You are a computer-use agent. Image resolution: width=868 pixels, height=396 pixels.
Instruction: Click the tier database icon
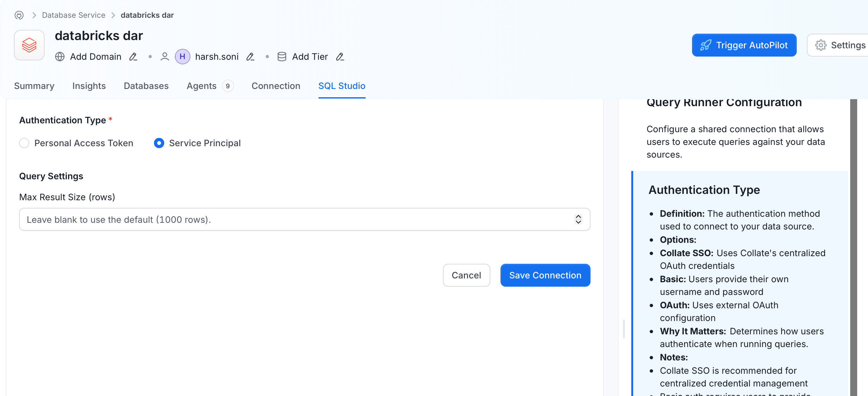282,57
